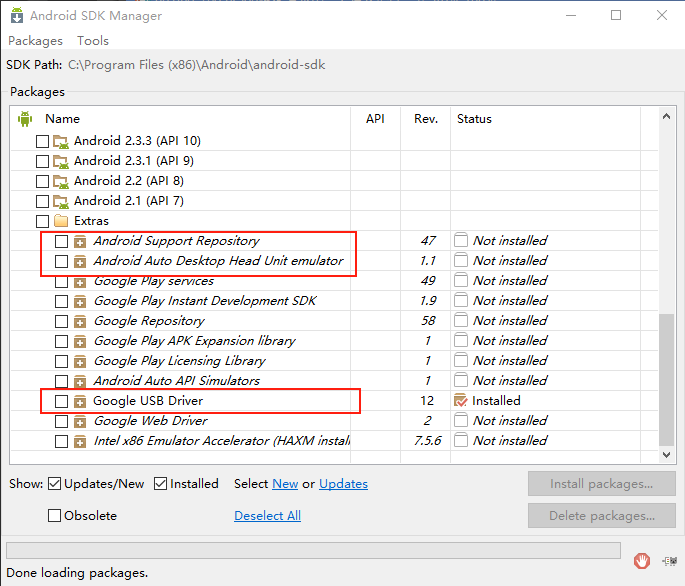Click the Updates selection link
The height and width of the screenshot is (586, 685).
(x=343, y=484)
